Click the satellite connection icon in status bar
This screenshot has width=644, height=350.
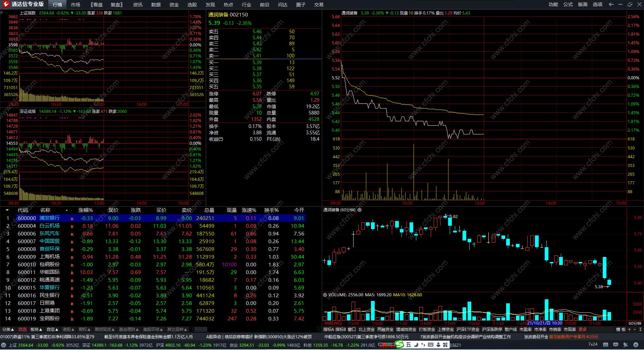pyautogui.click(x=626, y=345)
